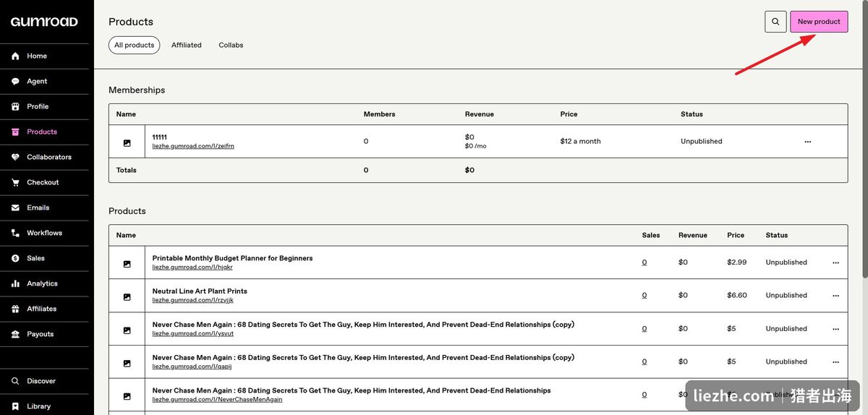Click the New product button
The image size is (868, 415).
(x=819, y=22)
